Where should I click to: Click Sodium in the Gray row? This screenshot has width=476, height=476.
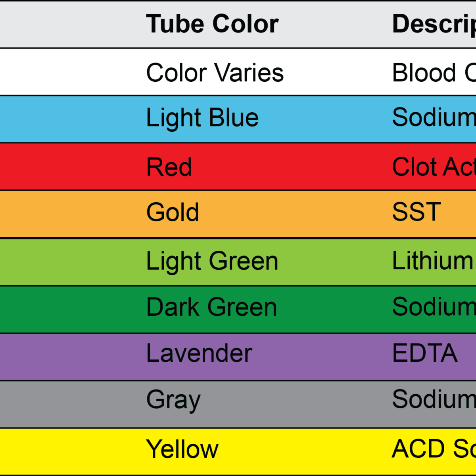coord(434,399)
